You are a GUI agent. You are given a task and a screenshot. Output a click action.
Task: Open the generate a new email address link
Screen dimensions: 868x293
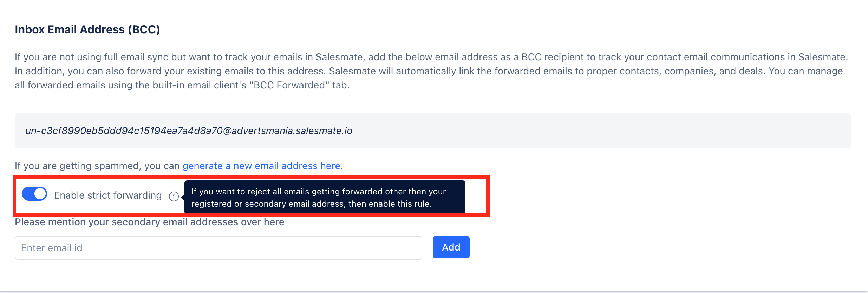point(261,166)
